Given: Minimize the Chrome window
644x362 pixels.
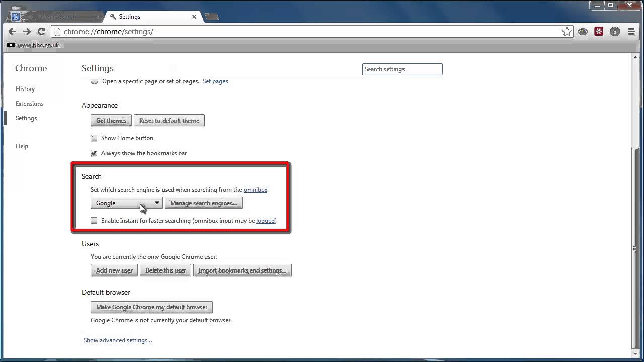Looking at the screenshot, I should pyautogui.click(x=597, y=5).
